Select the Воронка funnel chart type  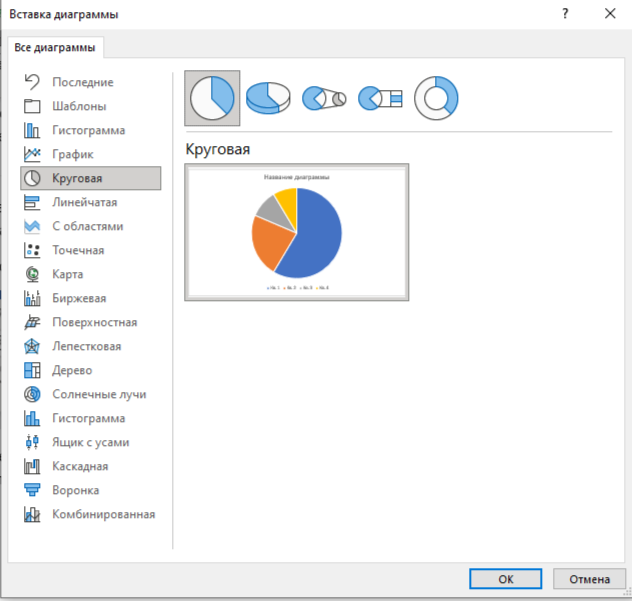tap(75, 490)
